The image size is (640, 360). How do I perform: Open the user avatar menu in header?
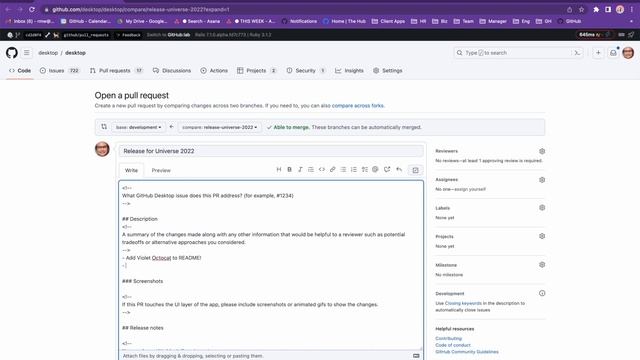(x=628, y=53)
